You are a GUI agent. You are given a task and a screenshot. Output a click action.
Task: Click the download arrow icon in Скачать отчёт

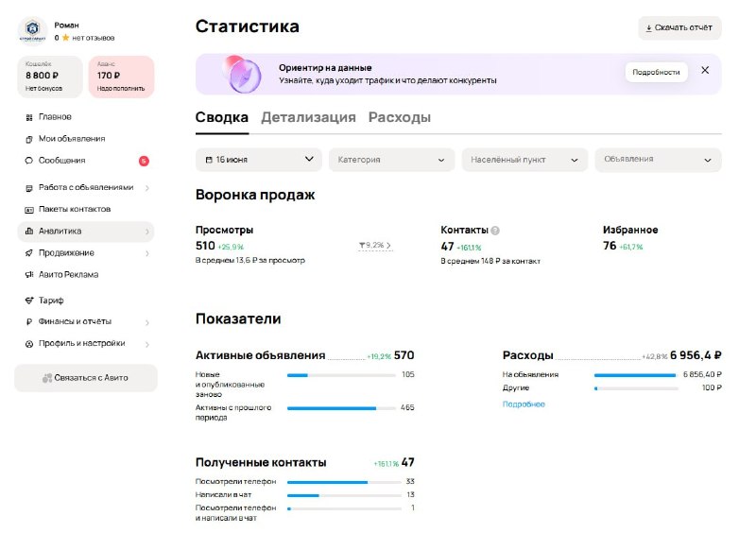tap(648, 28)
